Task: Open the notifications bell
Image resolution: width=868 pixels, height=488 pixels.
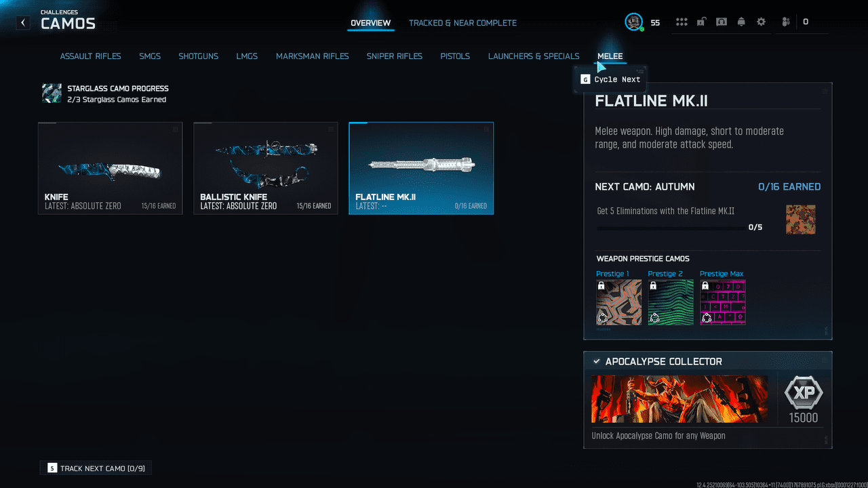Action: pyautogui.click(x=741, y=22)
